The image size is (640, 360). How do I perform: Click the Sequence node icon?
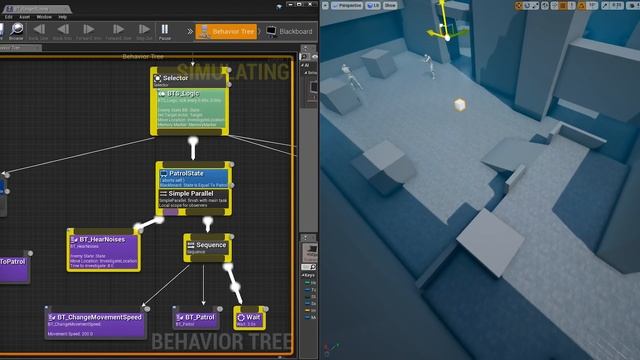point(191,245)
